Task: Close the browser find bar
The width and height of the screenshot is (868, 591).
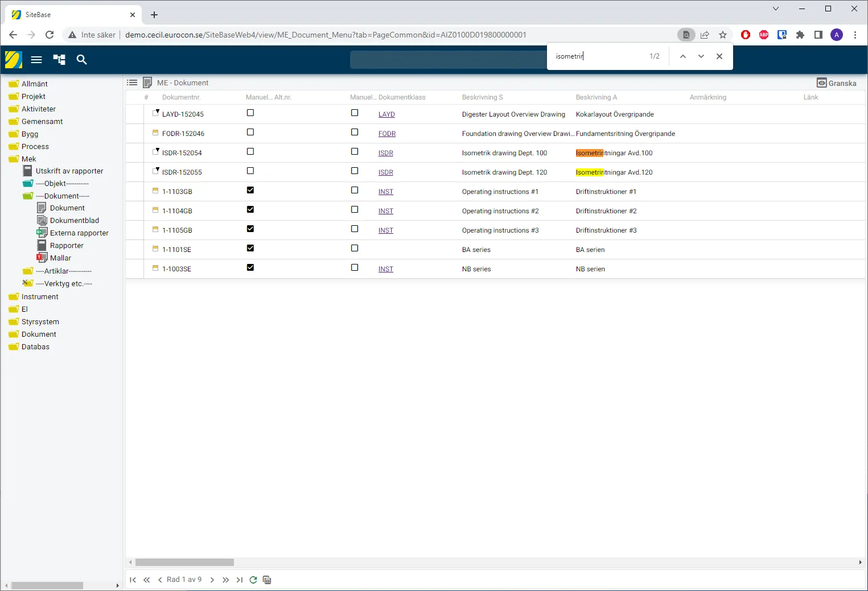Action: point(719,56)
